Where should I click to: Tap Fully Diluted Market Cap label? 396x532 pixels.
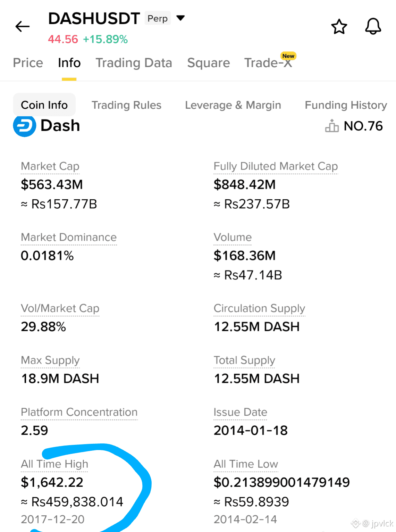[276, 166]
